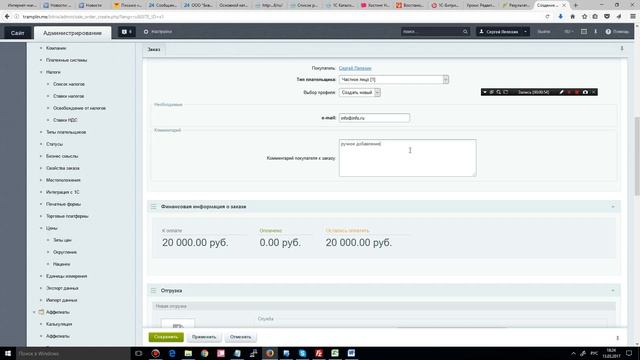640x360 pixels.
Task: Click the drag handle of Отгрузка section
Action: 153,291
